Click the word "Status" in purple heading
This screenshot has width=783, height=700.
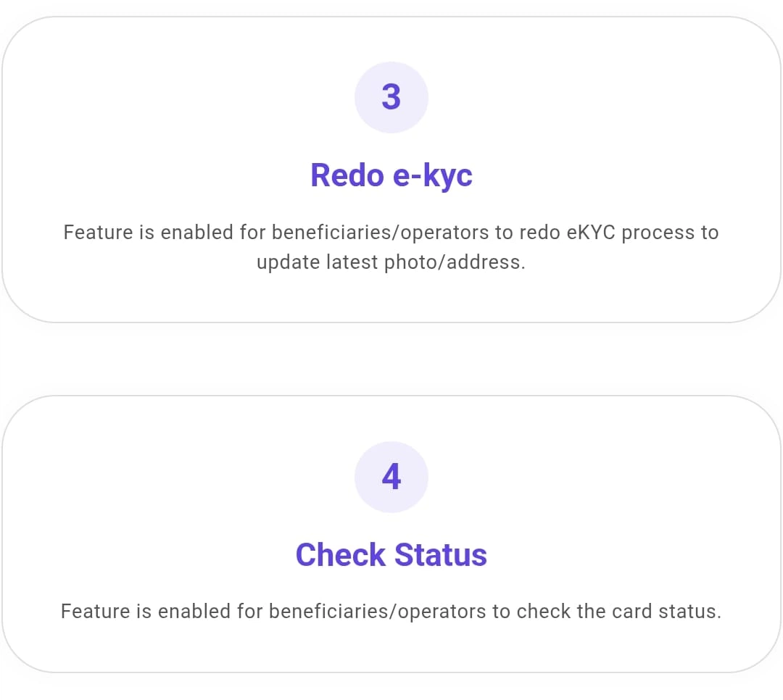pyautogui.click(x=440, y=555)
